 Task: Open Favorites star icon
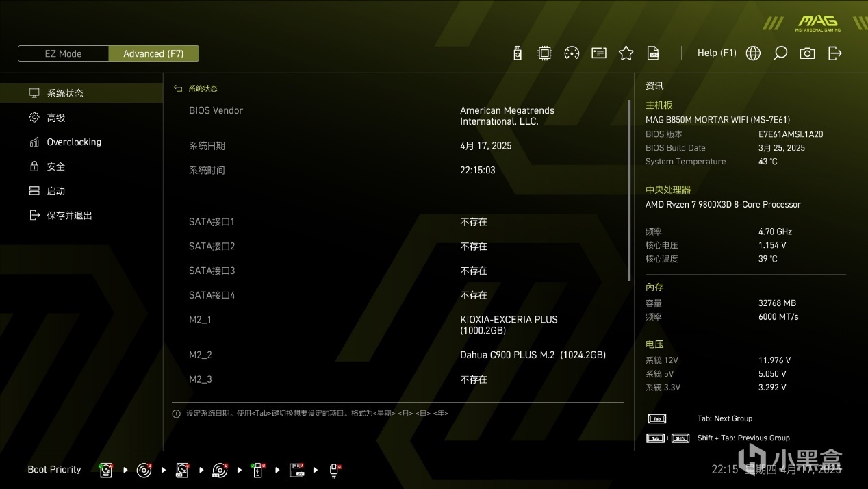(x=626, y=53)
